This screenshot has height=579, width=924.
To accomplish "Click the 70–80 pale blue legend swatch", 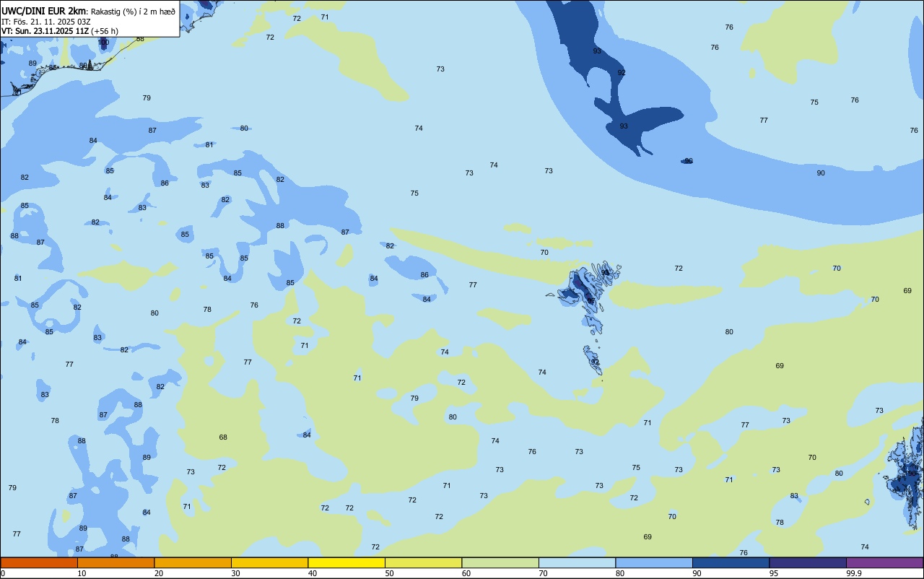I will [x=577, y=562].
